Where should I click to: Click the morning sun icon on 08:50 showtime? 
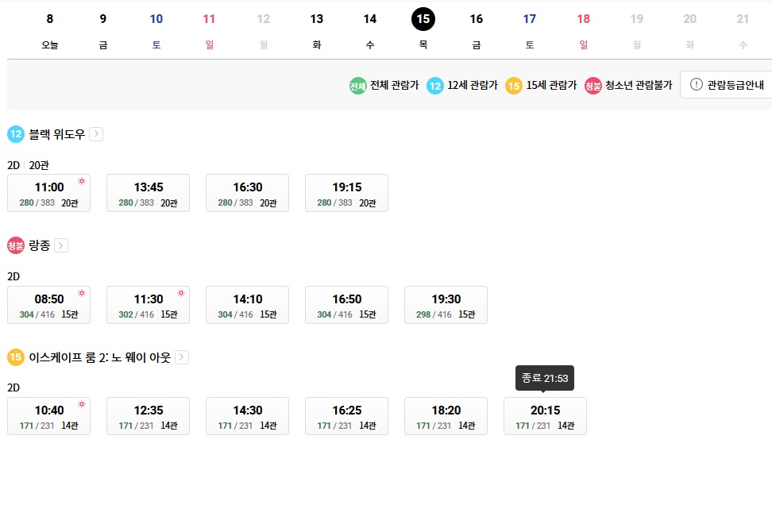tap(82, 293)
